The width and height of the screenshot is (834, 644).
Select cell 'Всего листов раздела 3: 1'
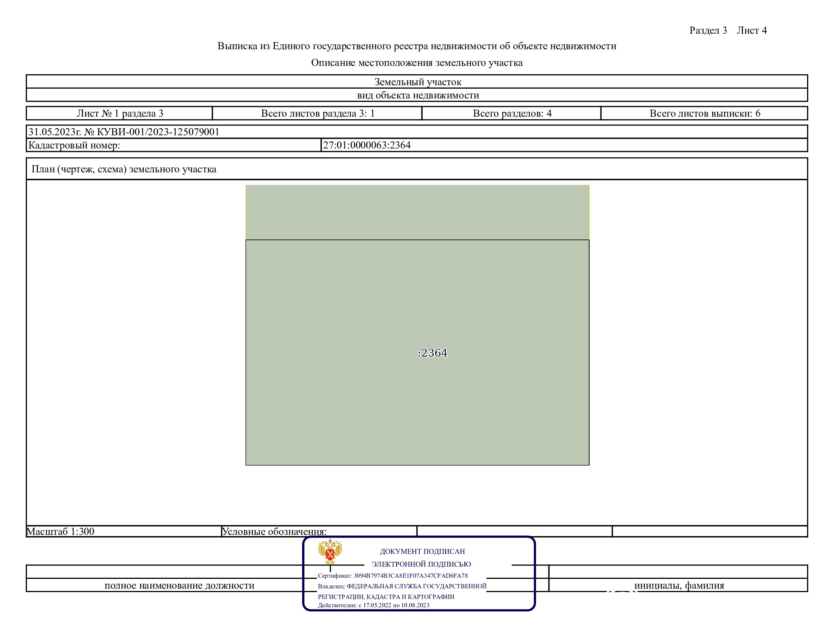click(317, 113)
